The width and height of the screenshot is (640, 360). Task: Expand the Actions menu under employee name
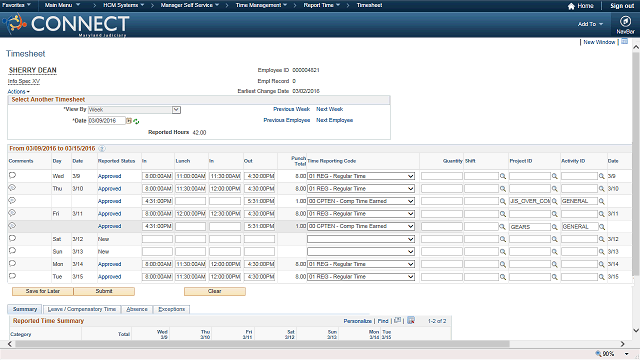coord(18,91)
